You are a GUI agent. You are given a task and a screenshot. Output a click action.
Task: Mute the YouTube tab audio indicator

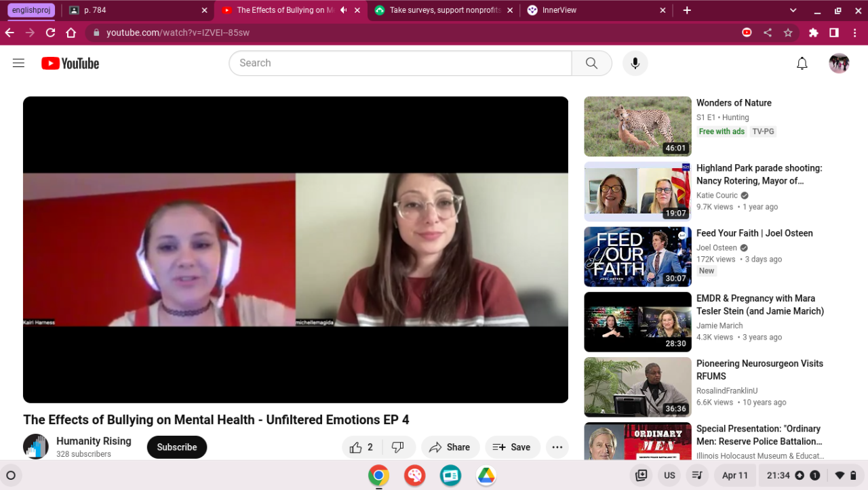pos(343,10)
